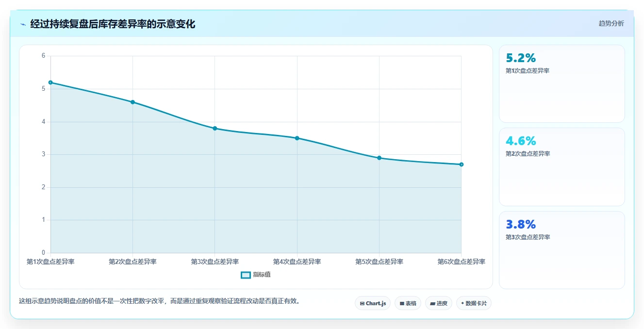Click the chart title 经过持续复盘后库存差异率的示意变化
This screenshot has height=329, width=644.
[x=113, y=24]
